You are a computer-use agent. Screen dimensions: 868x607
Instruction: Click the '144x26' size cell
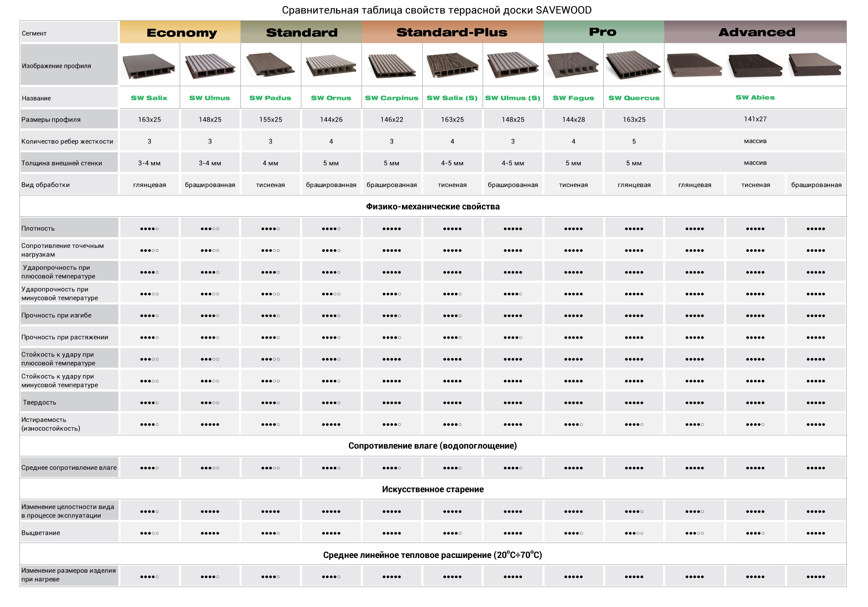pyautogui.click(x=331, y=119)
